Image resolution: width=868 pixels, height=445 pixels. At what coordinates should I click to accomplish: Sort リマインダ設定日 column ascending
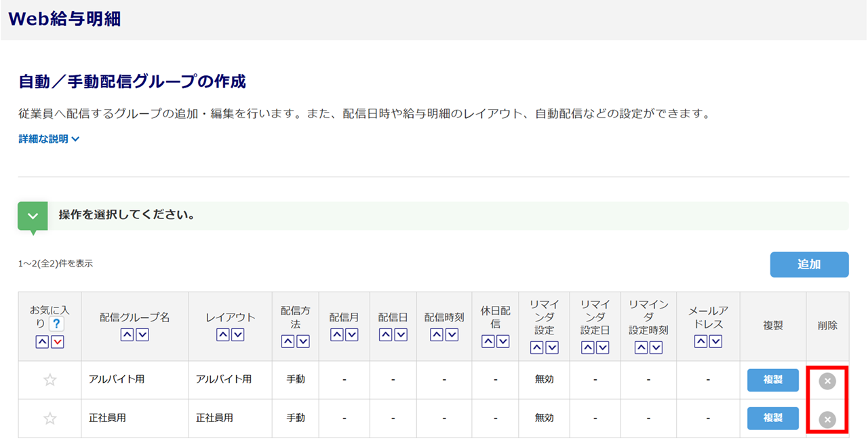[x=587, y=347]
